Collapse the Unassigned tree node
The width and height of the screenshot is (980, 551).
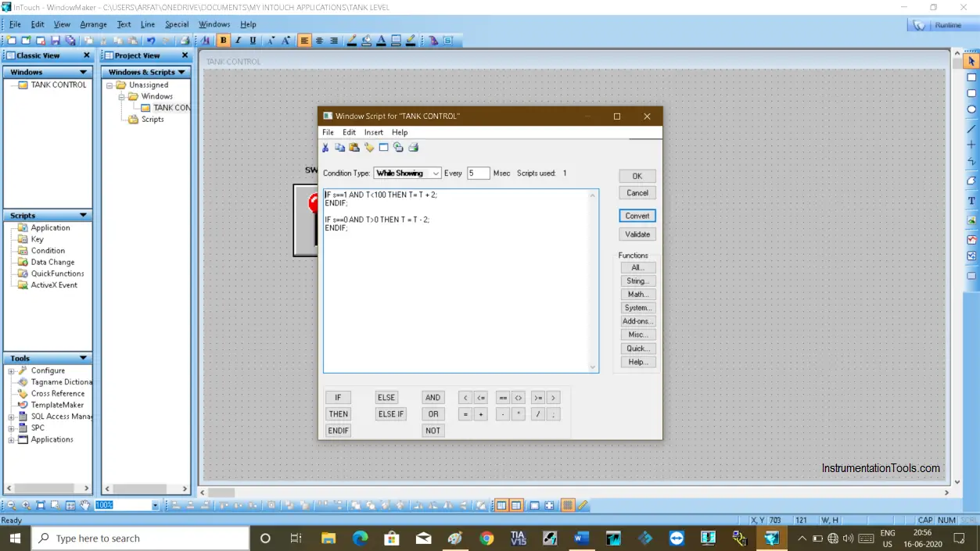pos(110,85)
